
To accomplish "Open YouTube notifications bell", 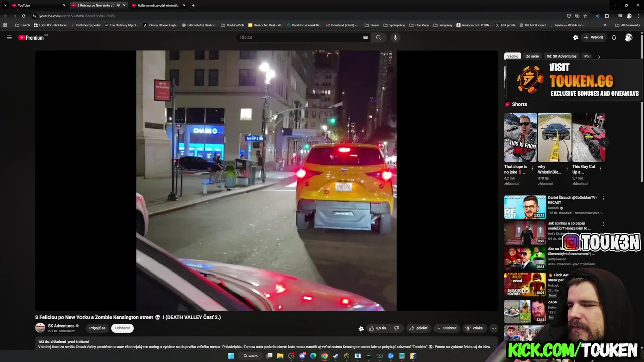I will pos(614,37).
